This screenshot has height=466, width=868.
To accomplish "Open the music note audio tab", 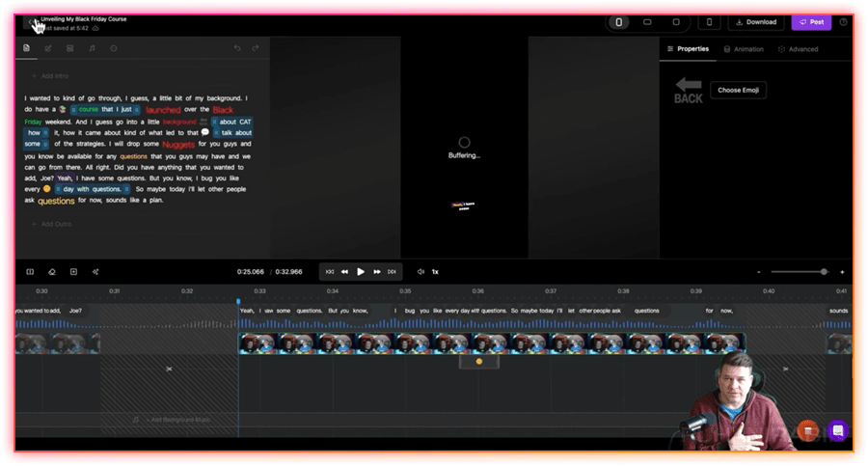I will pyautogui.click(x=92, y=48).
